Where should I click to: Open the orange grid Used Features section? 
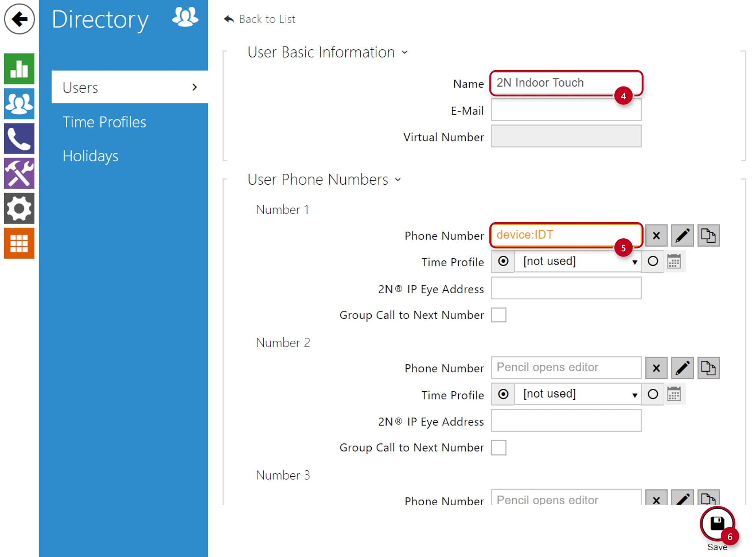pos(19,243)
